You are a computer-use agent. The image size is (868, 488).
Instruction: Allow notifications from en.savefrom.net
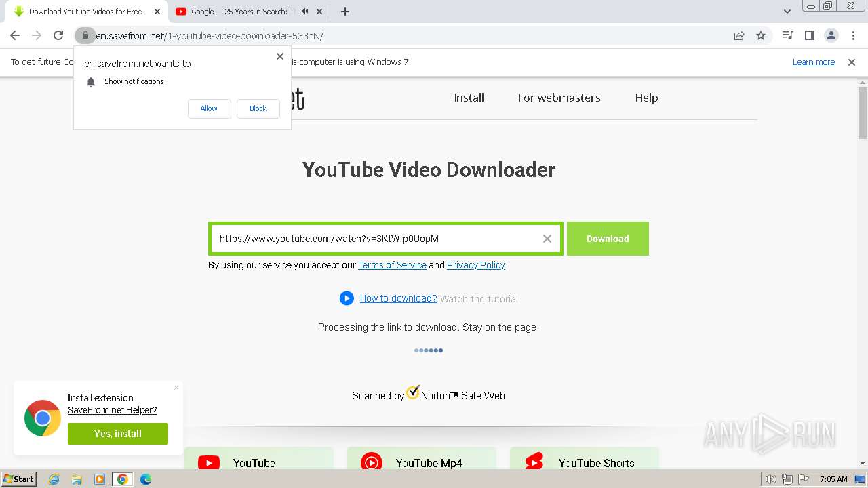[209, 108]
